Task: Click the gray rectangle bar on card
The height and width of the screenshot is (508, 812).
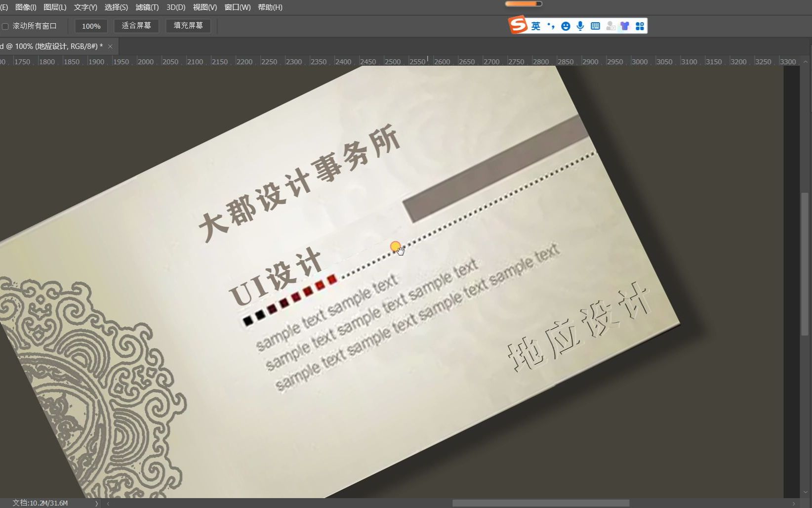Action: (x=495, y=169)
